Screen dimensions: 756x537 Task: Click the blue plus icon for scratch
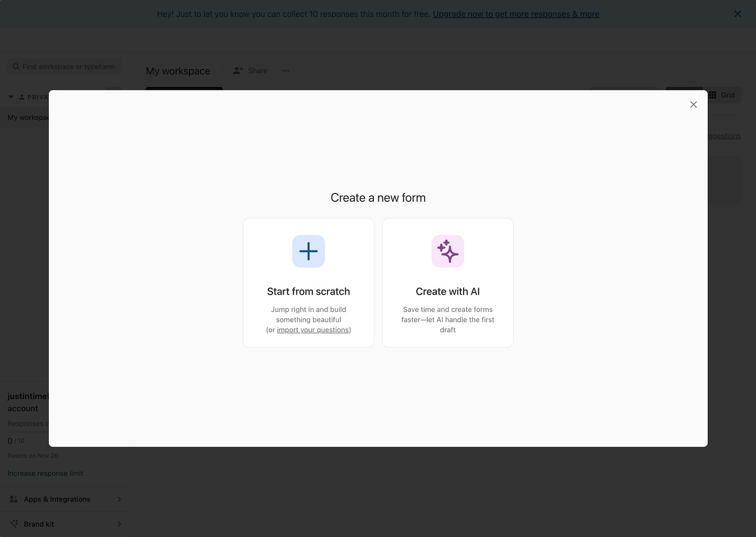308,251
